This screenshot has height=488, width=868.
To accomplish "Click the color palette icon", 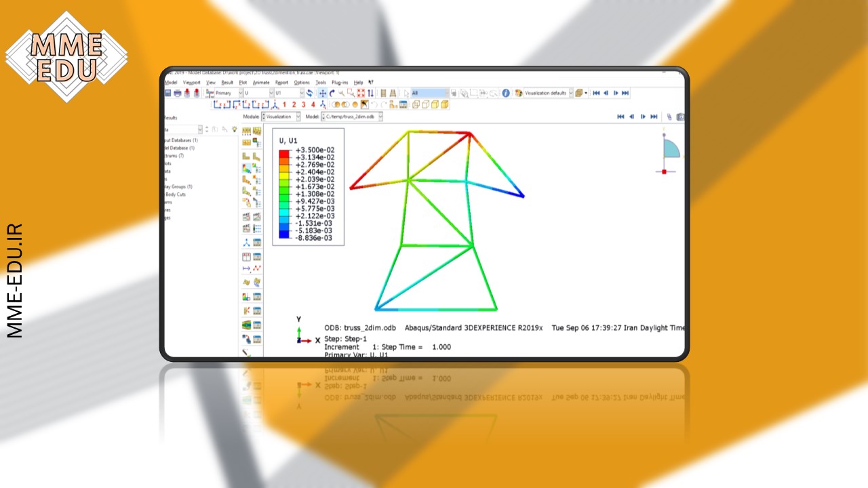I will (x=518, y=93).
